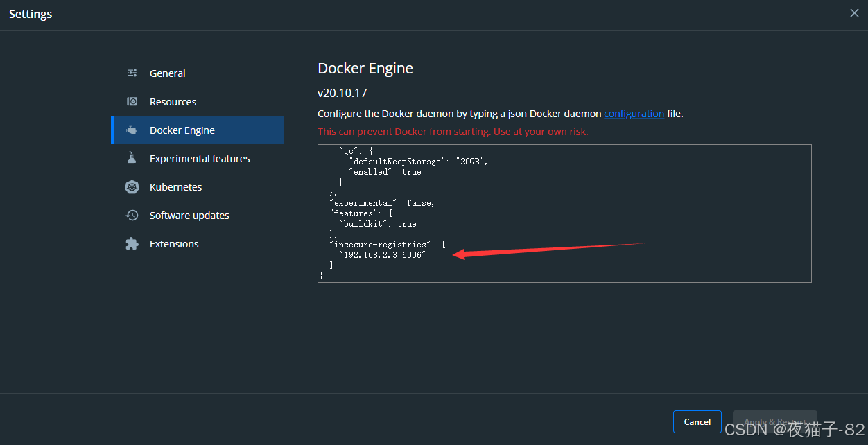Click the Cancel button
The height and width of the screenshot is (445, 868).
pos(697,421)
